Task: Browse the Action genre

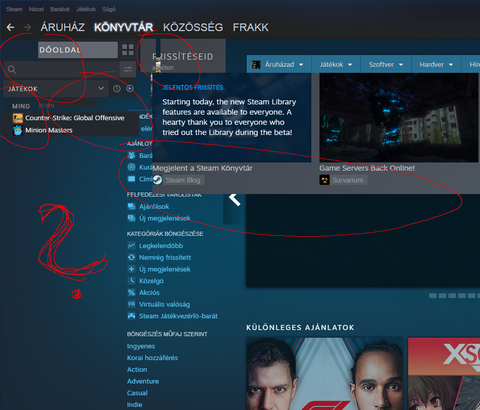Action: tap(137, 369)
